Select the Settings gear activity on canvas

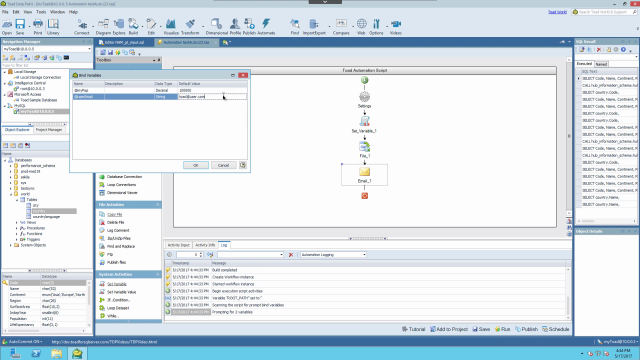[364, 99]
